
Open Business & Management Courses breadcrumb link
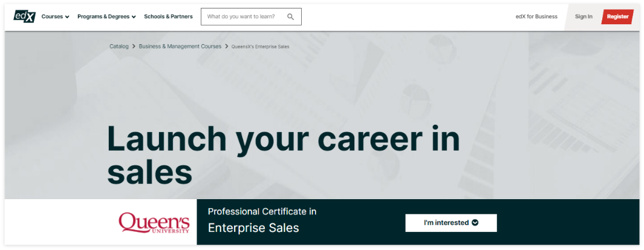pyautogui.click(x=180, y=47)
